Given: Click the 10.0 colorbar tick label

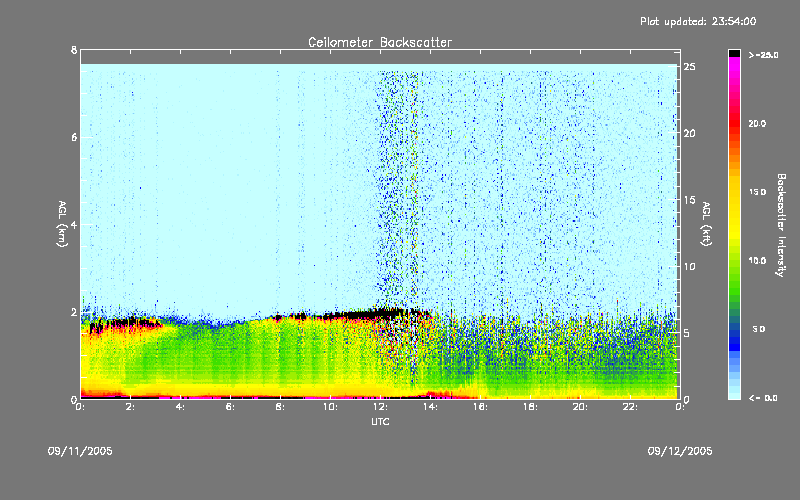Looking at the screenshot, I should click(x=757, y=260).
